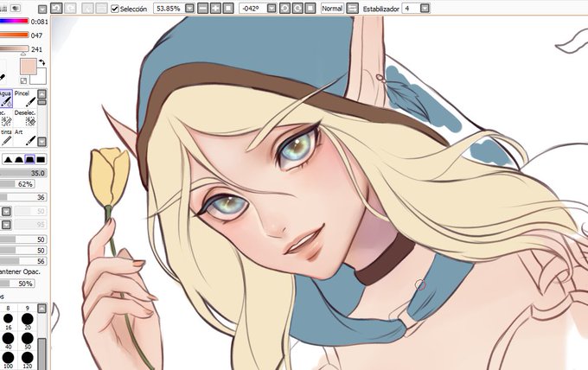The height and width of the screenshot is (370, 588).
Task: Click the foreground peach color swatch
Action: pos(29,67)
